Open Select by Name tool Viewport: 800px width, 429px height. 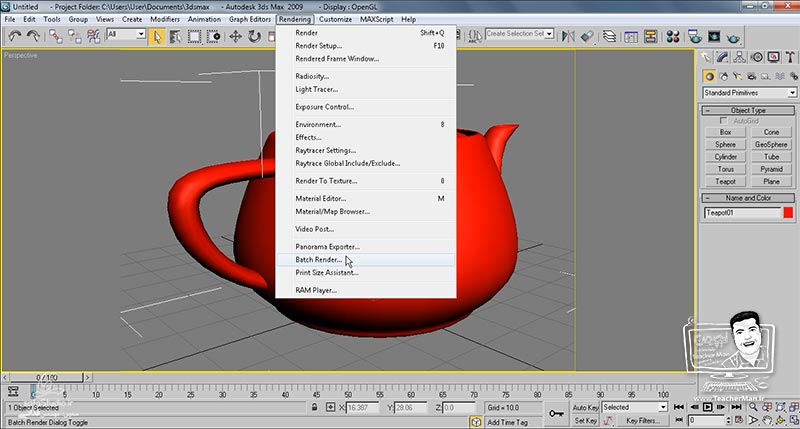coord(176,36)
